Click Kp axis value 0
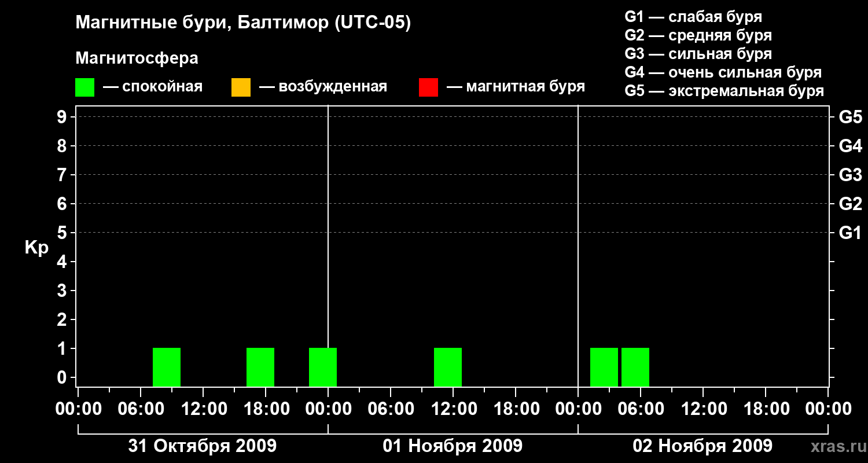 click(63, 377)
